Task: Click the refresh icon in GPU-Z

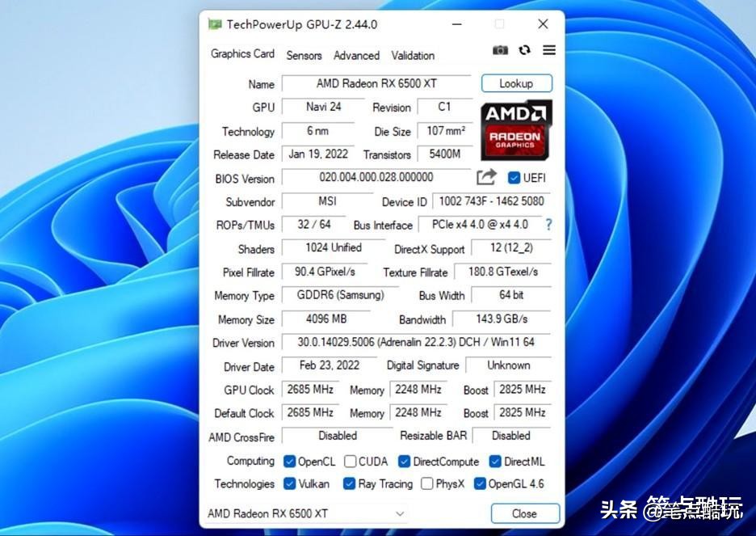Action: (x=524, y=49)
